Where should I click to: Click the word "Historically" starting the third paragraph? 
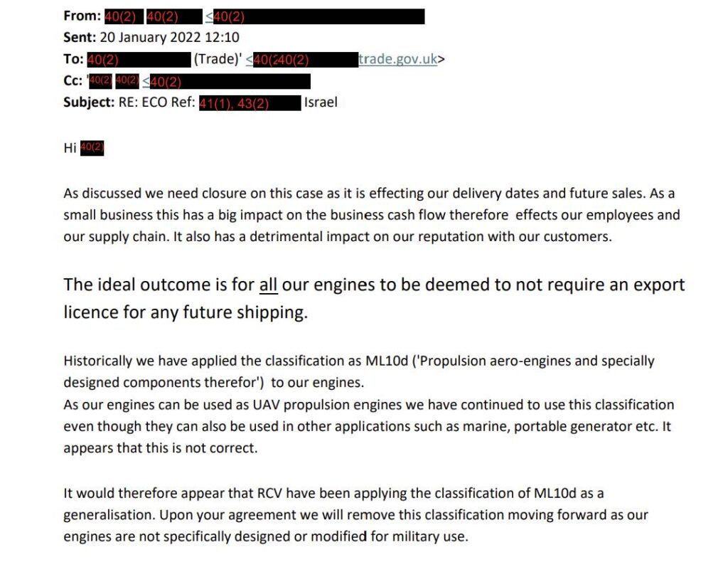[97, 361]
